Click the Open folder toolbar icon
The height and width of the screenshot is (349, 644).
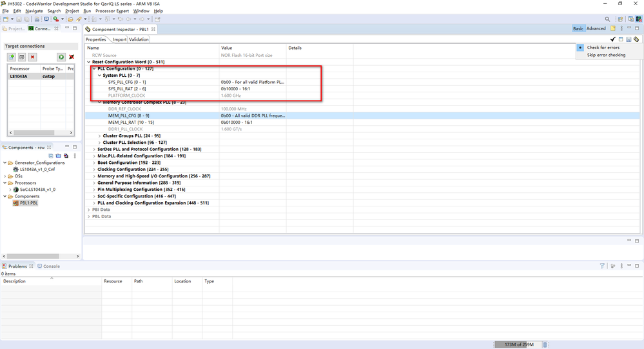tap(70, 19)
